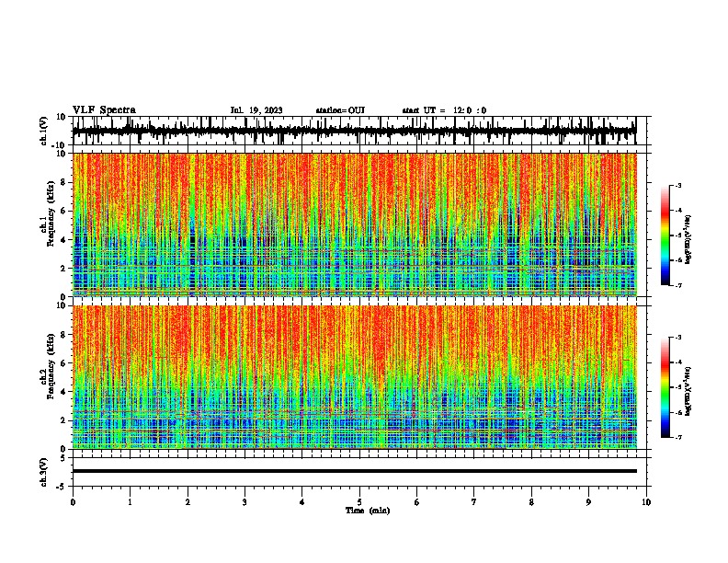Click the ch.1 waveform trace at the top
The height and width of the screenshot is (563, 728).
click(354, 131)
